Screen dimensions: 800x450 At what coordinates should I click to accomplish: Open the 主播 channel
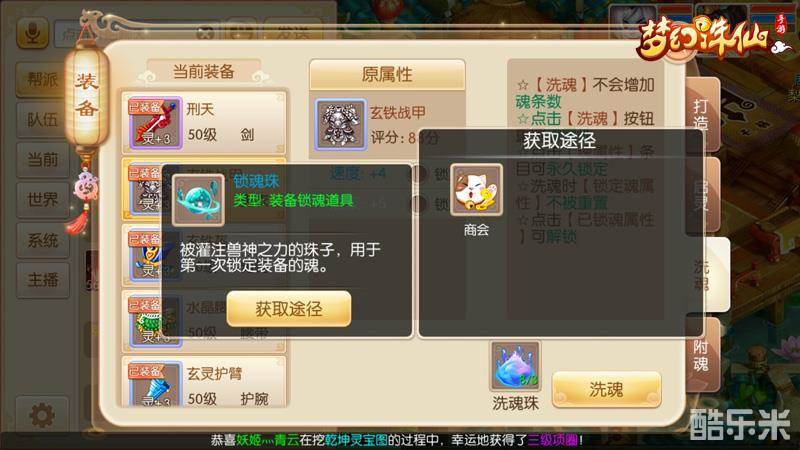point(43,280)
